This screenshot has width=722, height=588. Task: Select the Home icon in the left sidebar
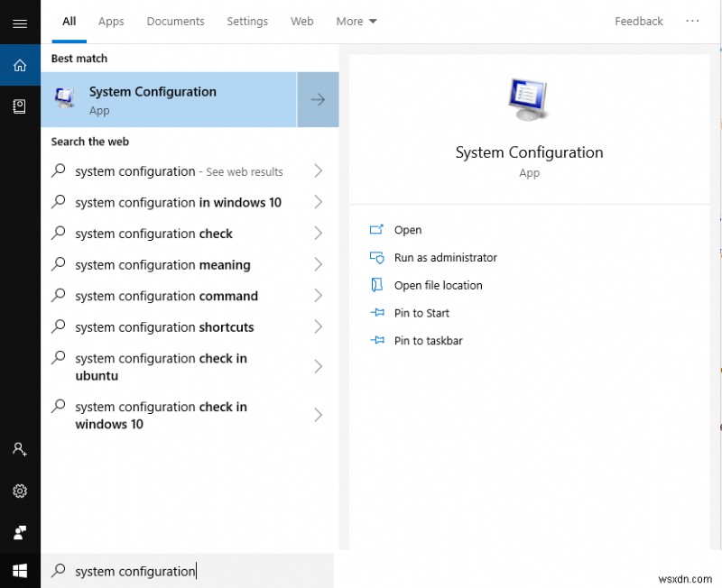point(20,65)
